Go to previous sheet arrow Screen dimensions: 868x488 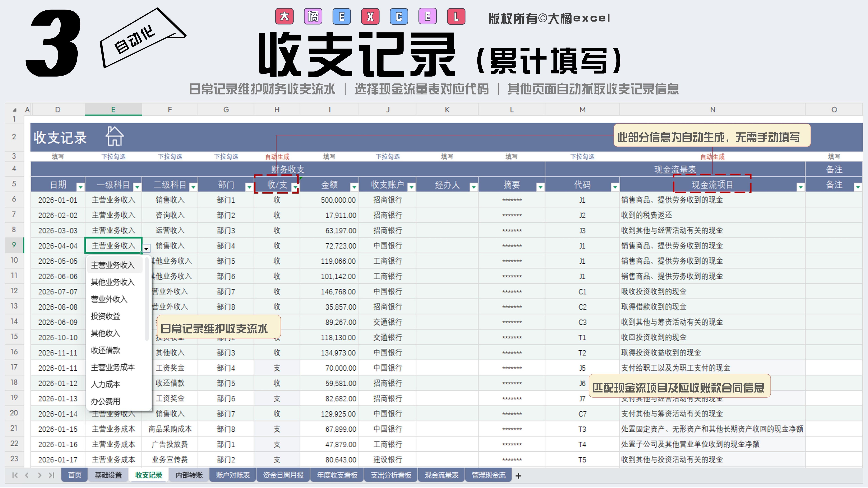pyautogui.click(x=27, y=475)
